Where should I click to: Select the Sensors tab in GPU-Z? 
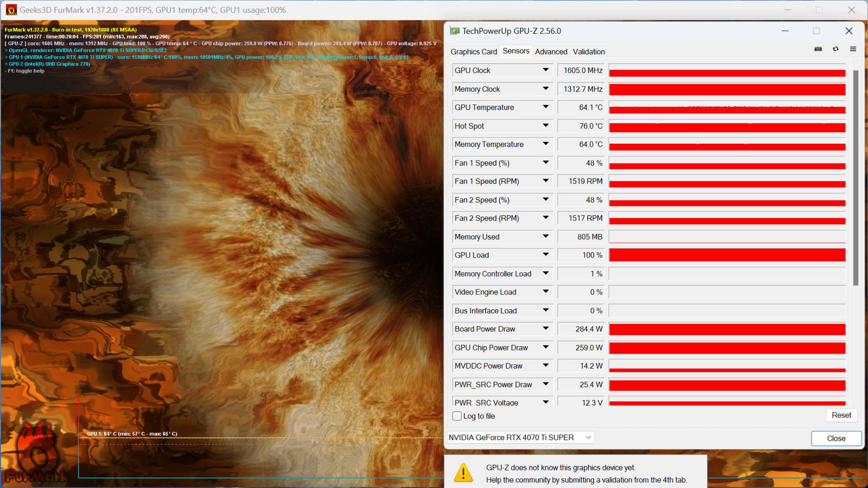[x=515, y=51]
